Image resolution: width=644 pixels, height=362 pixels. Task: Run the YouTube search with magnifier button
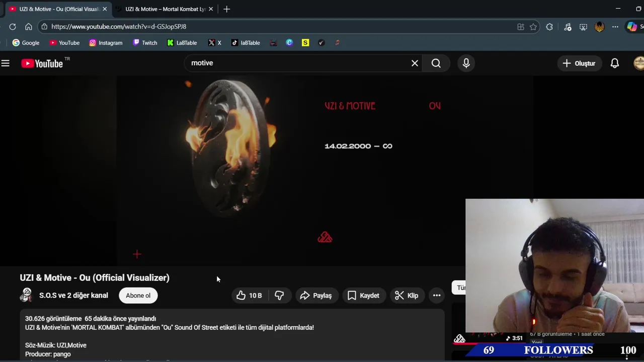click(436, 63)
